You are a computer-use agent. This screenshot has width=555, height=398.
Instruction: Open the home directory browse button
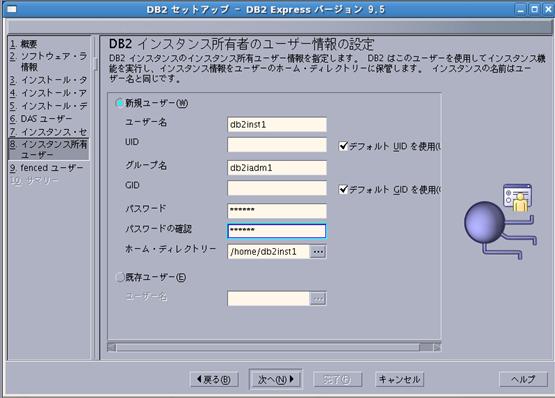318,252
